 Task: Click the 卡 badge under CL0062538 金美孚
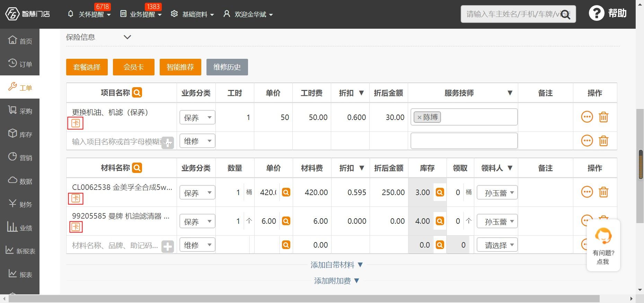tap(75, 198)
